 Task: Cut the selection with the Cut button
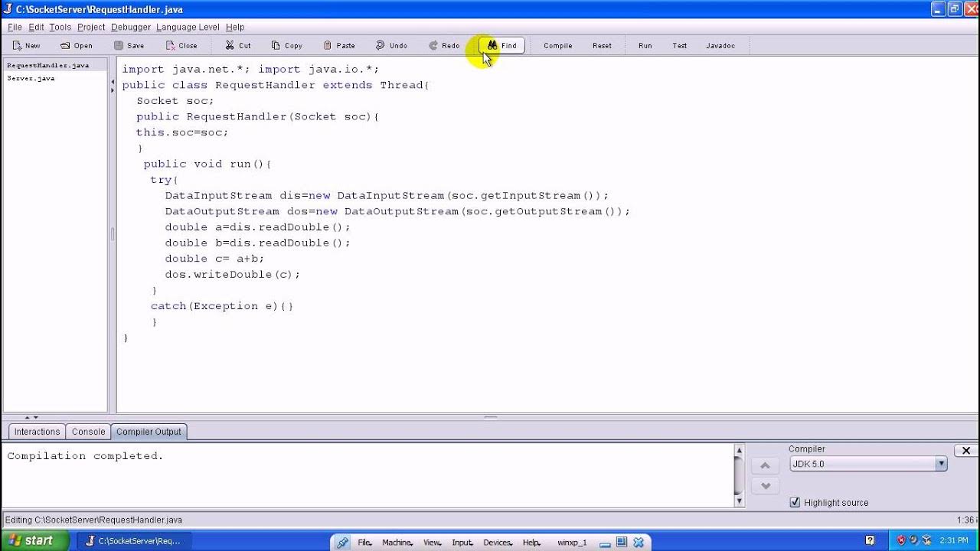pos(238,46)
